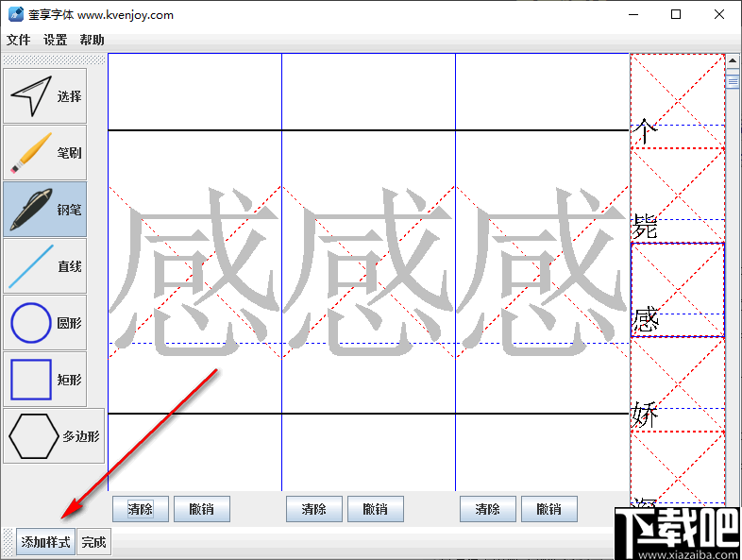Select the 感 character cell in list
Viewport: 742px width, 560px height.
(x=678, y=290)
